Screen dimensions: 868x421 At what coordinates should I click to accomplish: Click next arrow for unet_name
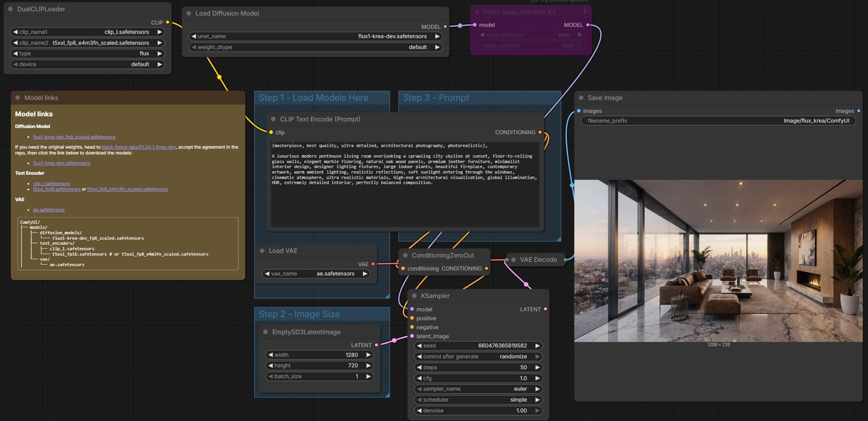click(x=437, y=36)
